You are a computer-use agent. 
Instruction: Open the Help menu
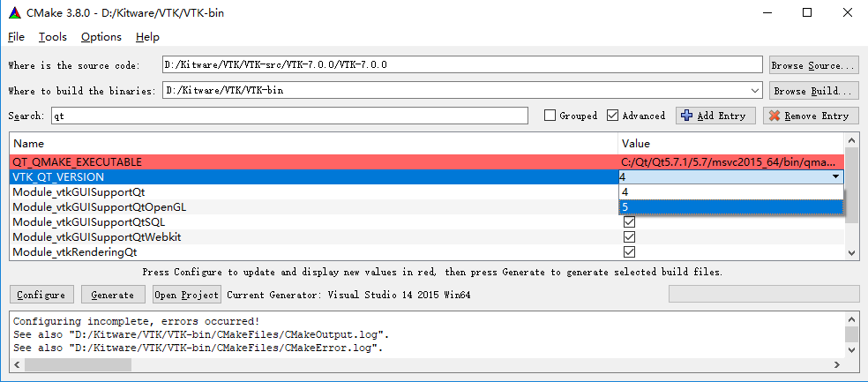tap(147, 37)
